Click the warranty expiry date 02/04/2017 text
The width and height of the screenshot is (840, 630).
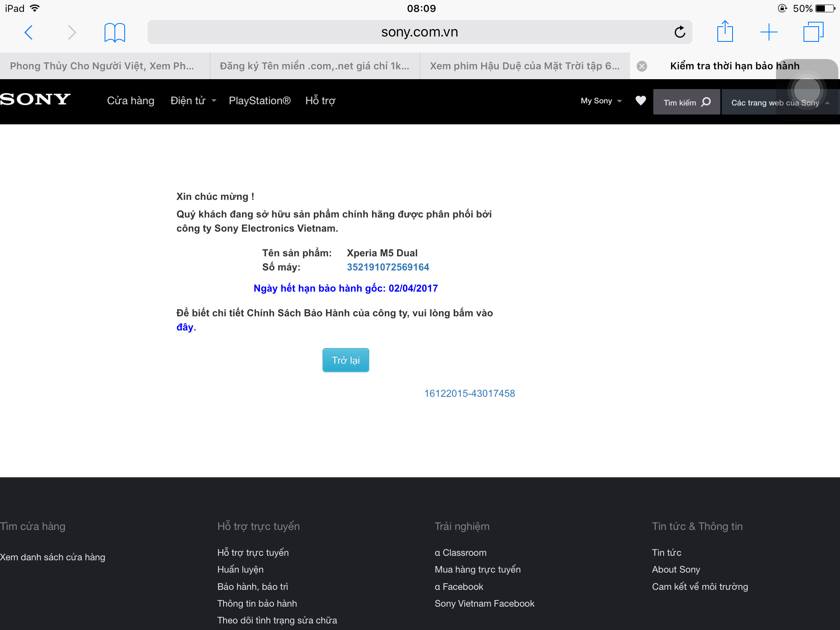tap(413, 288)
